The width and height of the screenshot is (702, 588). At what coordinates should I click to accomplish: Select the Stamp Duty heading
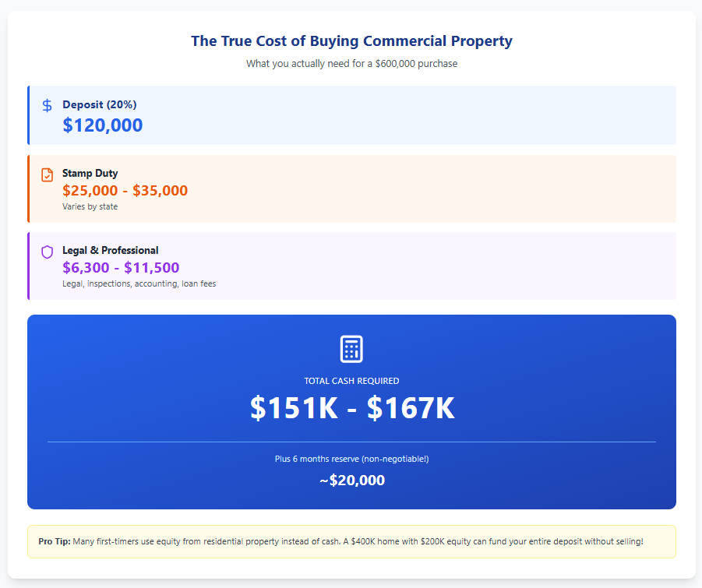[x=90, y=173]
